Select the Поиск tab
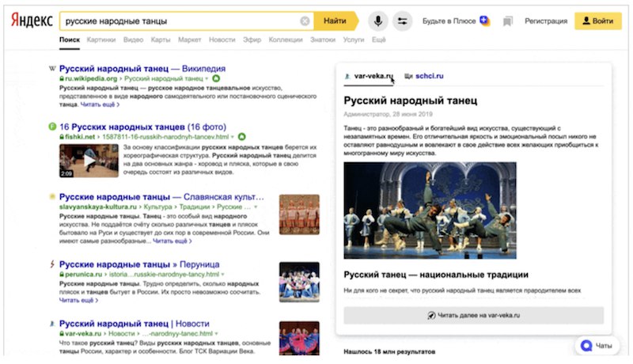Viewport: 633px width, 364px height. click(70, 40)
